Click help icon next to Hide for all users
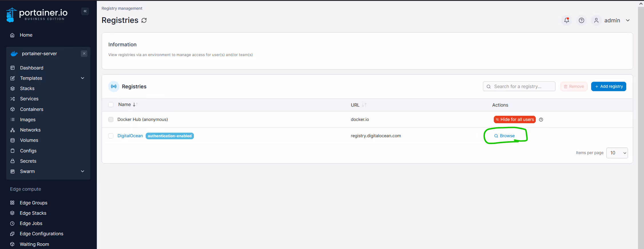The image size is (644, 249). click(541, 119)
